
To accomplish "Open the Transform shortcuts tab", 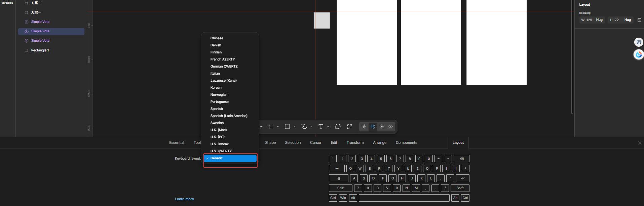I will [355, 143].
